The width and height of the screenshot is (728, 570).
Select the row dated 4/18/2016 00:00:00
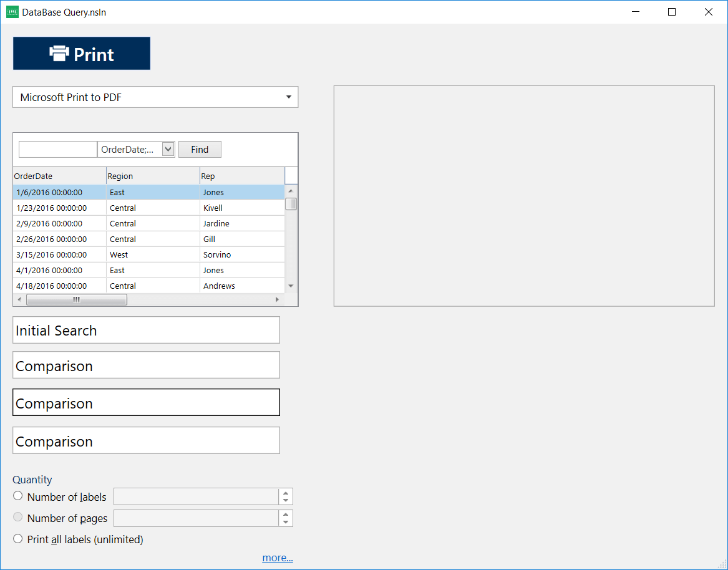[148, 286]
